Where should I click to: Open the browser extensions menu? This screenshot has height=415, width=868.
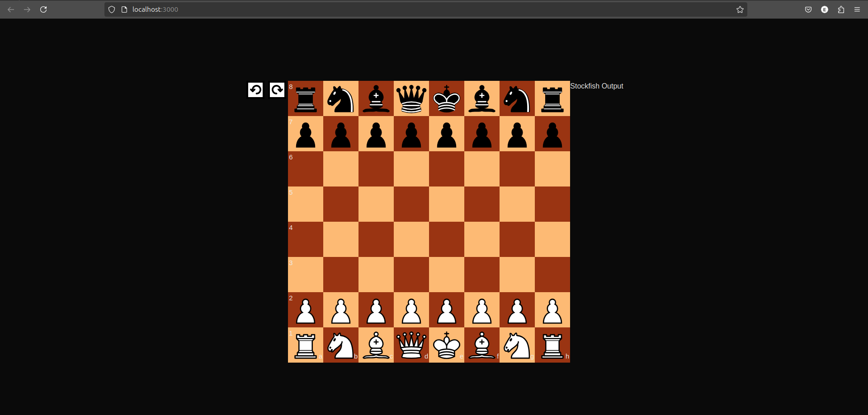point(841,9)
